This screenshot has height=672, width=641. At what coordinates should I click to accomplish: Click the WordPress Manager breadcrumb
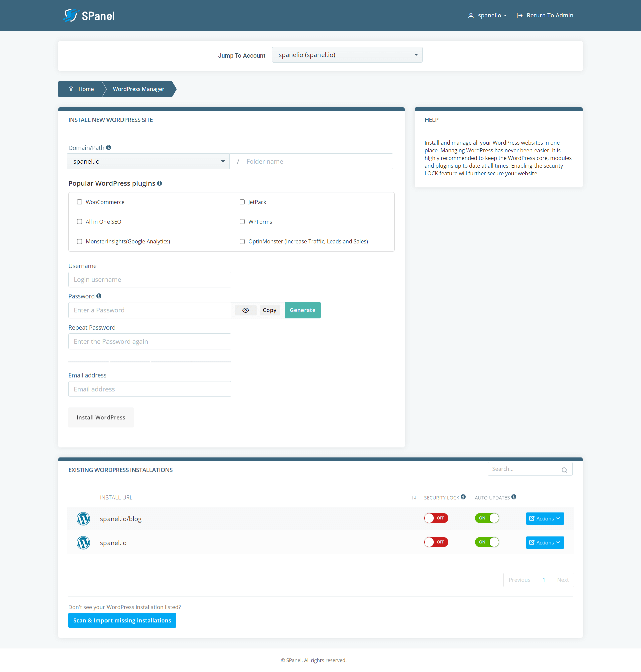coord(138,89)
